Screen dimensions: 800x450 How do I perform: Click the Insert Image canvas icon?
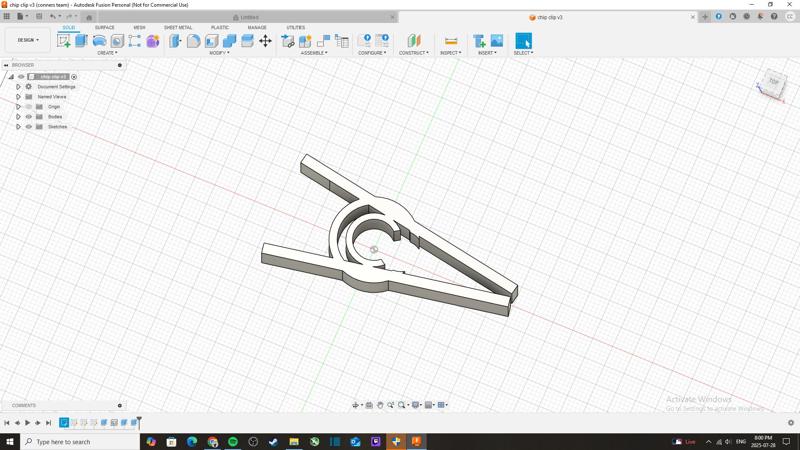pos(497,41)
